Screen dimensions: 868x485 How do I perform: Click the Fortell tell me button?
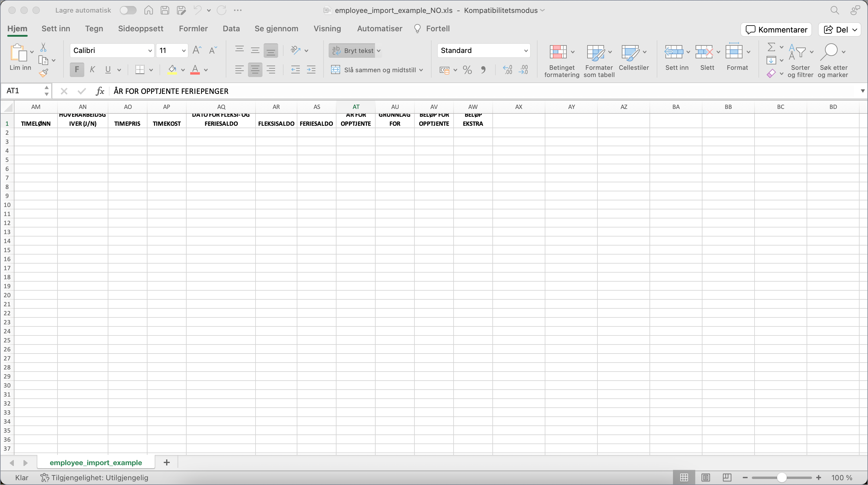coord(432,29)
